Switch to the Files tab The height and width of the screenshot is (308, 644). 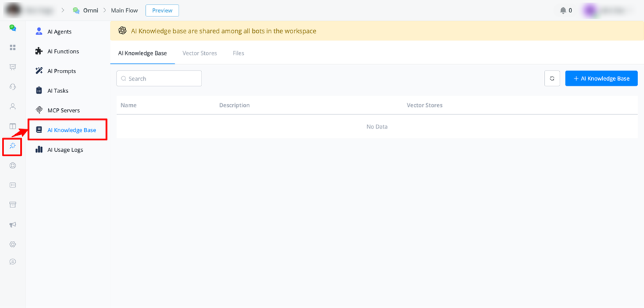click(x=238, y=53)
